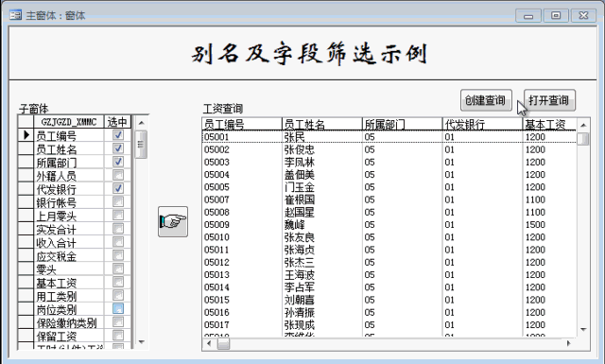The height and width of the screenshot is (364, 605).
Task: Select the row for 李占军
Action: [389, 287]
